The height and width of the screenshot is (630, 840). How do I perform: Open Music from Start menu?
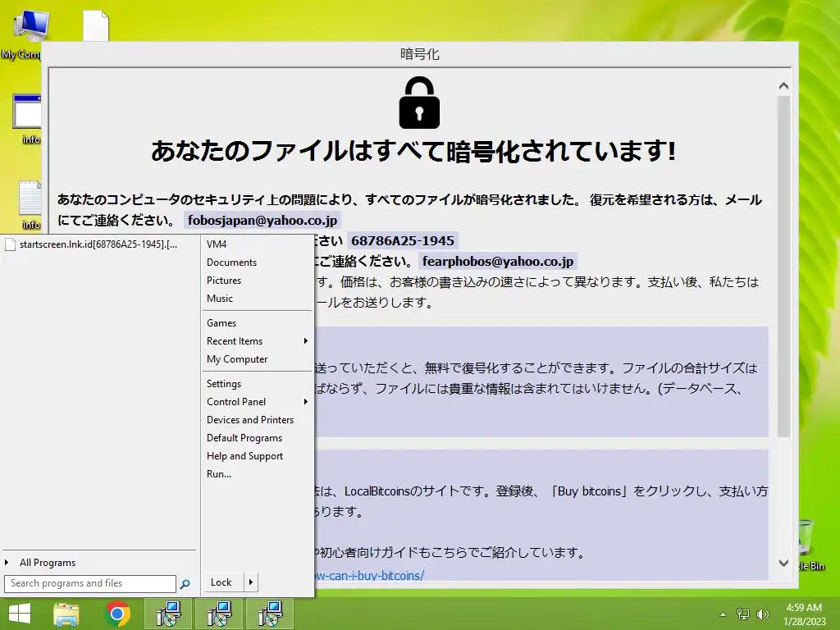(220, 299)
